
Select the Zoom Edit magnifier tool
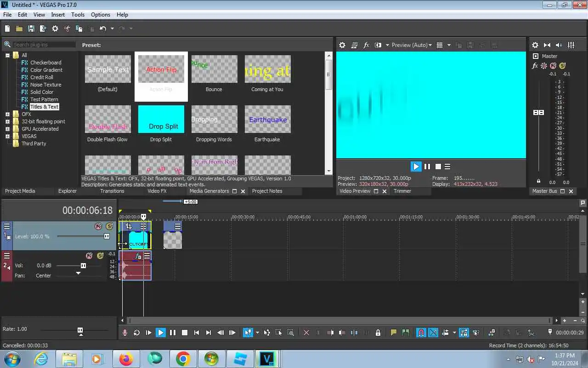(290, 333)
